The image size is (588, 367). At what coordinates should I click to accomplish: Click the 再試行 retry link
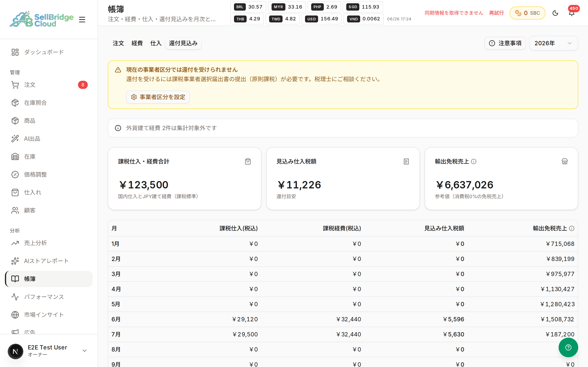click(x=496, y=13)
